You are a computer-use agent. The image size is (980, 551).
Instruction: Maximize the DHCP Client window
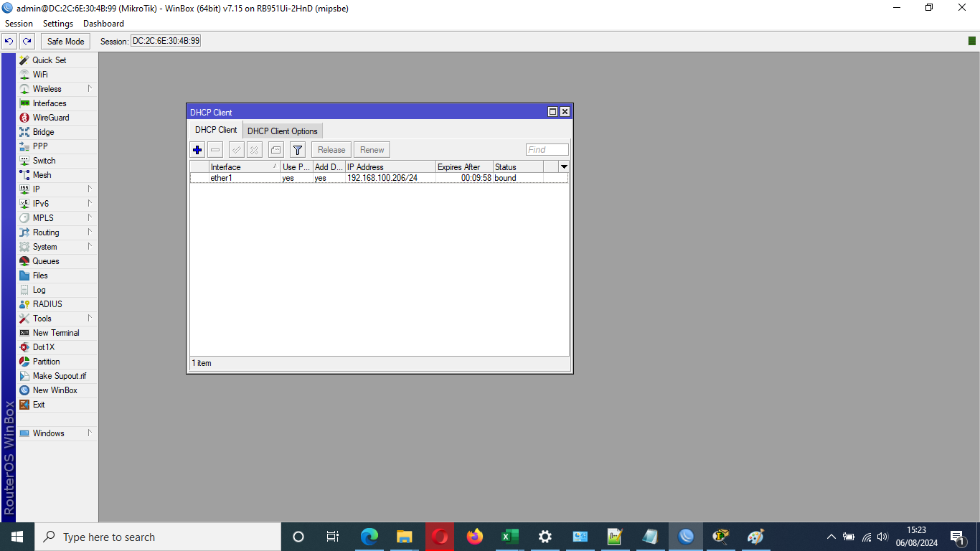click(x=552, y=112)
